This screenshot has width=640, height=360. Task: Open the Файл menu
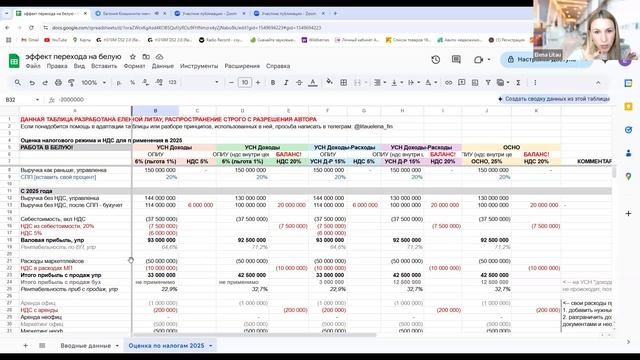(x=33, y=66)
